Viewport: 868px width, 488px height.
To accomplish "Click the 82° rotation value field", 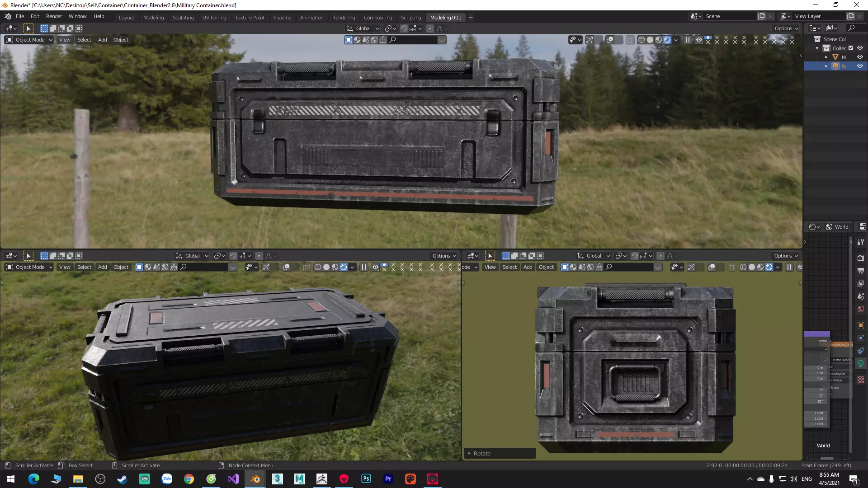I will (x=816, y=401).
